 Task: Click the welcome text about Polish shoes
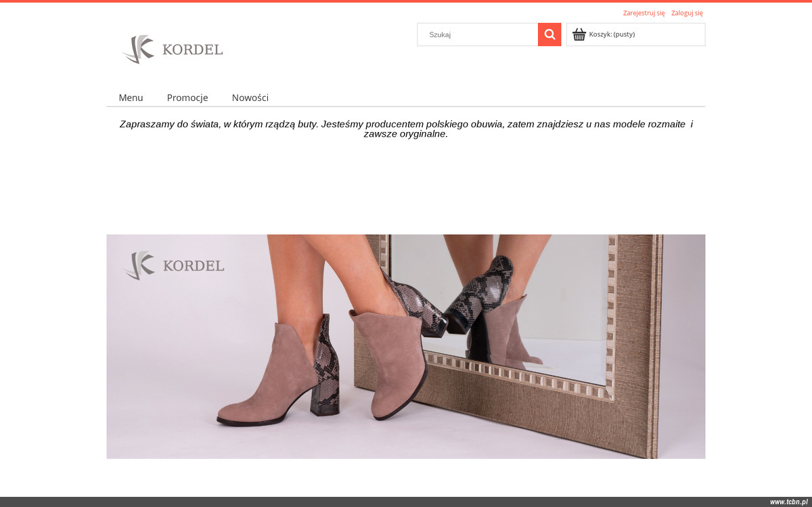406,129
